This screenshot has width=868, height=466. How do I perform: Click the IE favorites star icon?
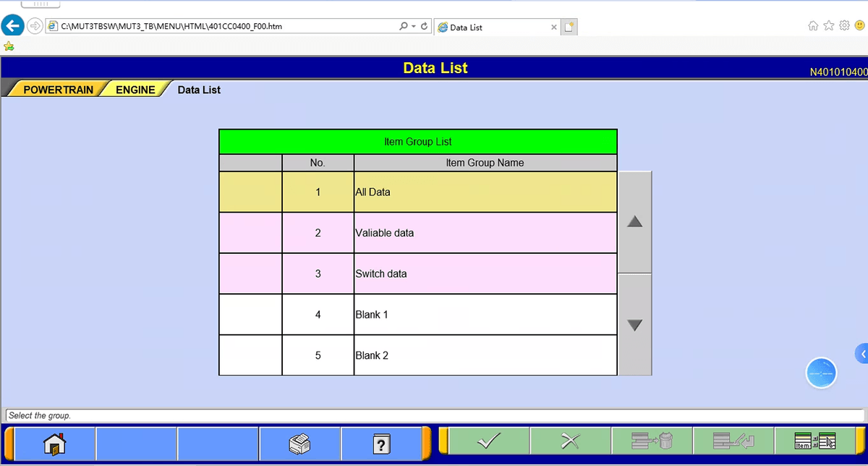pos(829,26)
